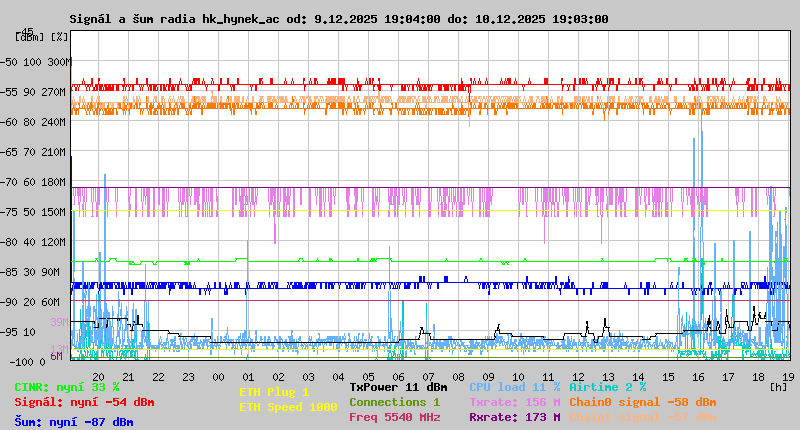The height and width of the screenshot is (430, 800).
Task: Click the '-55 90 270M' y-axis label
Action: click(x=33, y=92)
